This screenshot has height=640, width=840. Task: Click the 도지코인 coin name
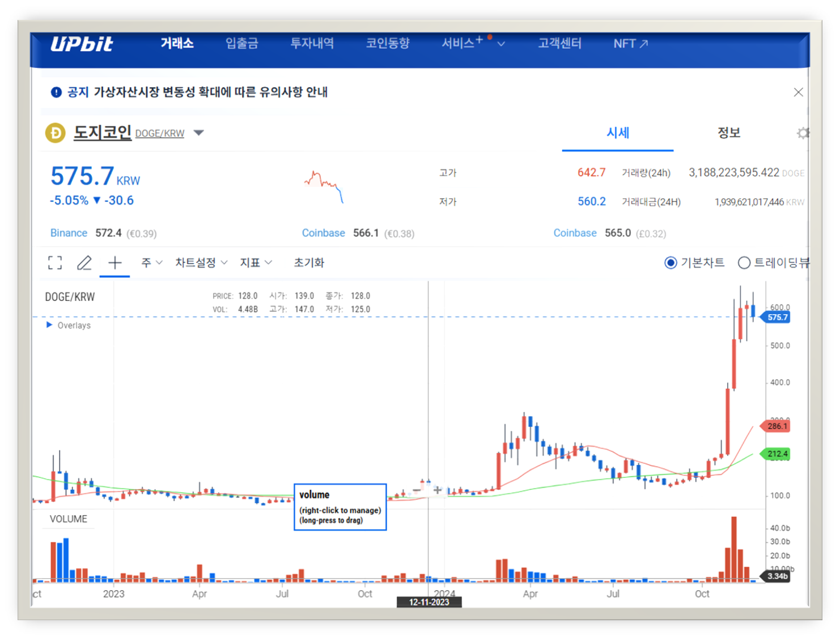(x=103, y=133)
